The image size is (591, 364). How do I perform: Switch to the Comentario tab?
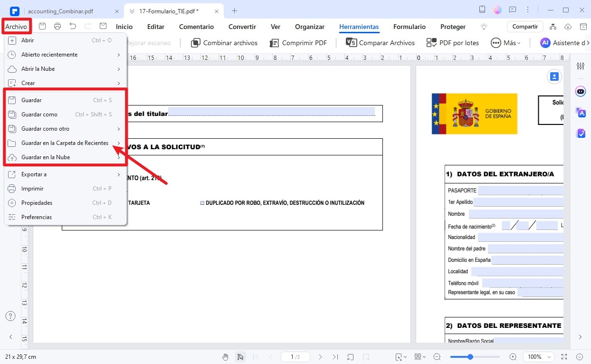pos(197,27)
